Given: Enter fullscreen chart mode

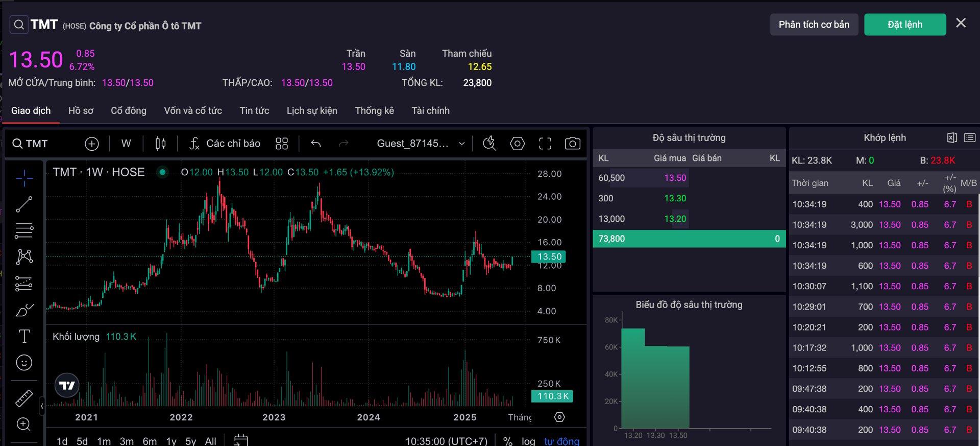Looking at the screenshot, I should coord(545,144).
